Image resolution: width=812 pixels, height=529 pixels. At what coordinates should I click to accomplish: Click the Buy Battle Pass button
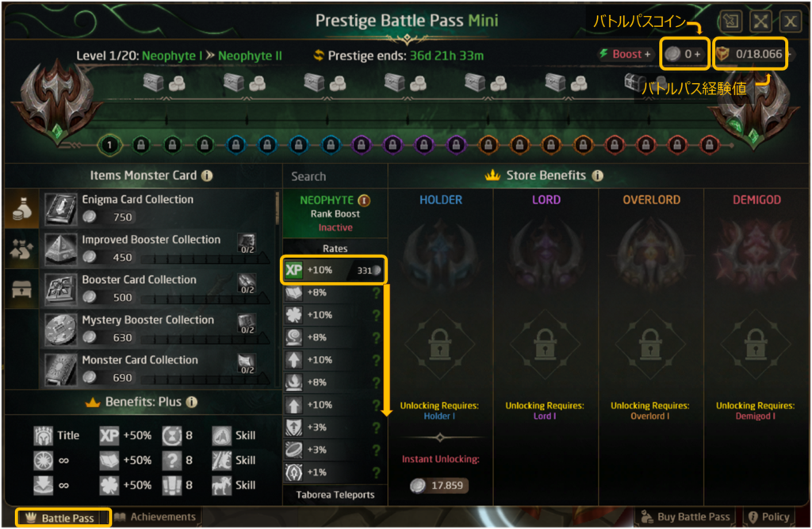click(x=685, y=517)
